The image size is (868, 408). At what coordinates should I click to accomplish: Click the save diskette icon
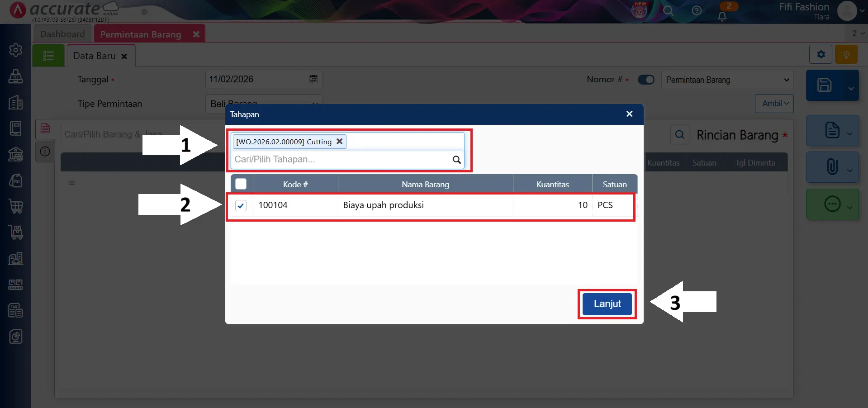tap(824, 85)
